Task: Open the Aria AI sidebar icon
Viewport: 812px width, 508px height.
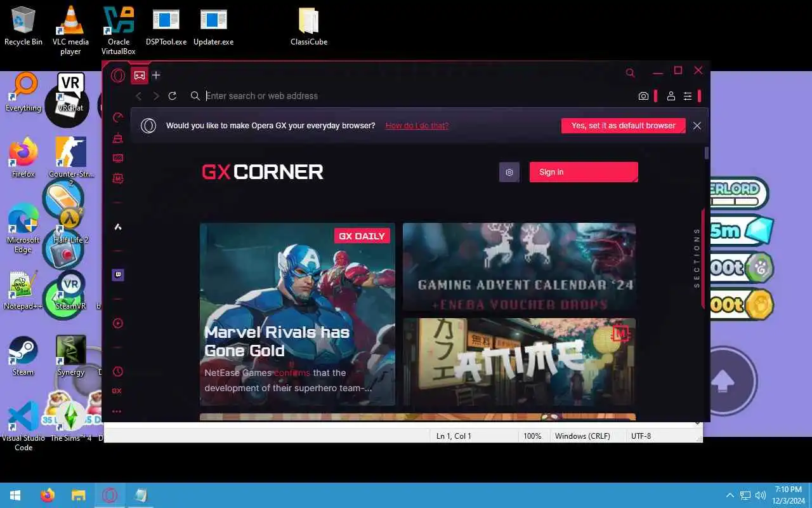Action: pos(117,227)
